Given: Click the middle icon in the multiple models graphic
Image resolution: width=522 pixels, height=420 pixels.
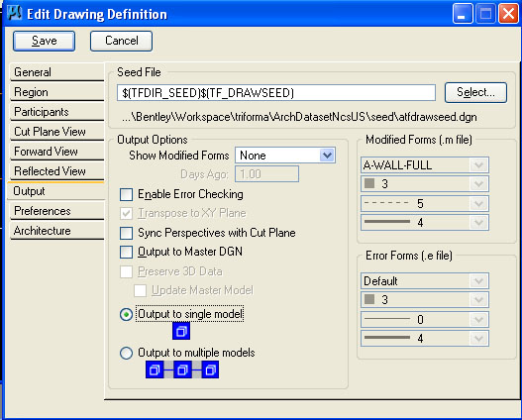Looking at the screenshot, I should (x=182, y=369).
